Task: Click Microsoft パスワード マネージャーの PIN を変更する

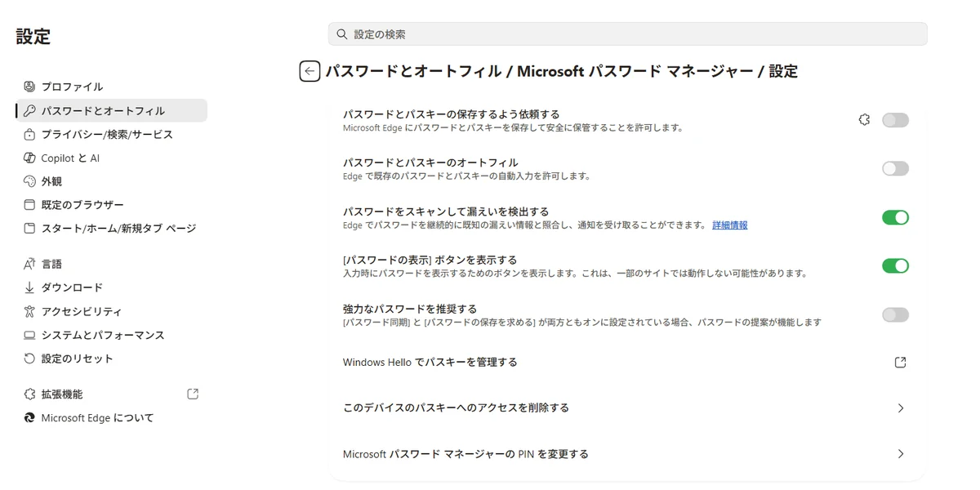Action: point(465,454)
